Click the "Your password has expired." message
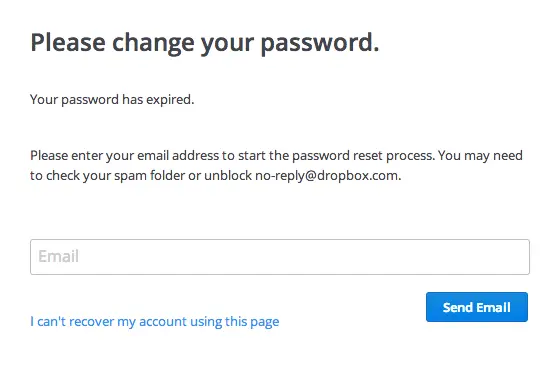556x366 pixels. pos(112,100)
